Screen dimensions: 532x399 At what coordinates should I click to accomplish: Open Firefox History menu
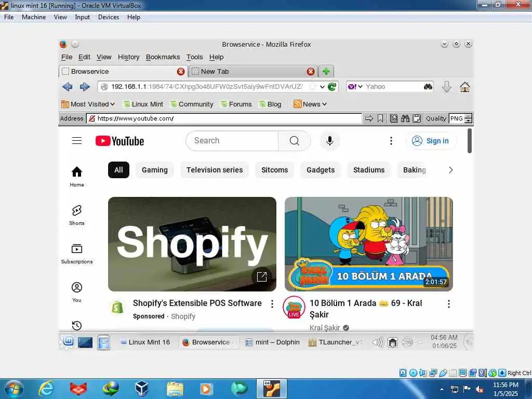(x=129, y=57)
